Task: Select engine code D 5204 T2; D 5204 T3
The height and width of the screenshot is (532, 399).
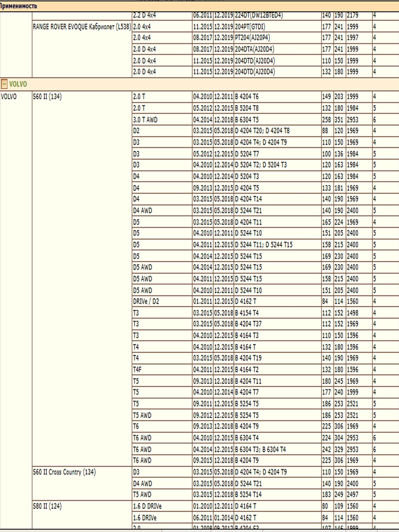Action: [261, 165]
